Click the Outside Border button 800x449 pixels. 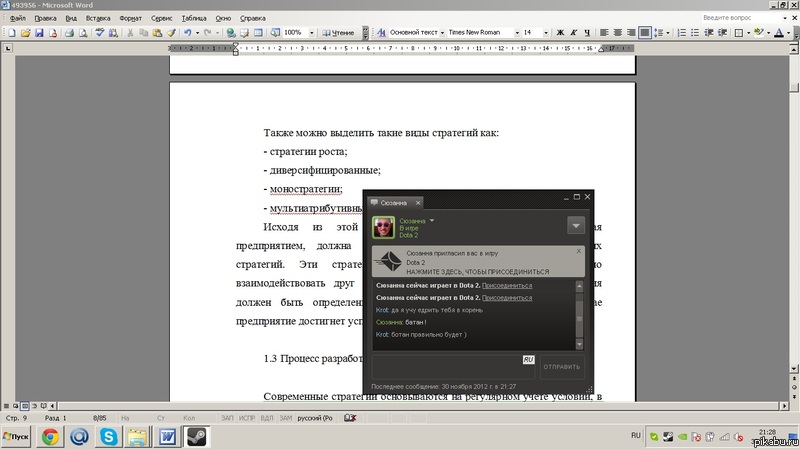click(739, 33)
